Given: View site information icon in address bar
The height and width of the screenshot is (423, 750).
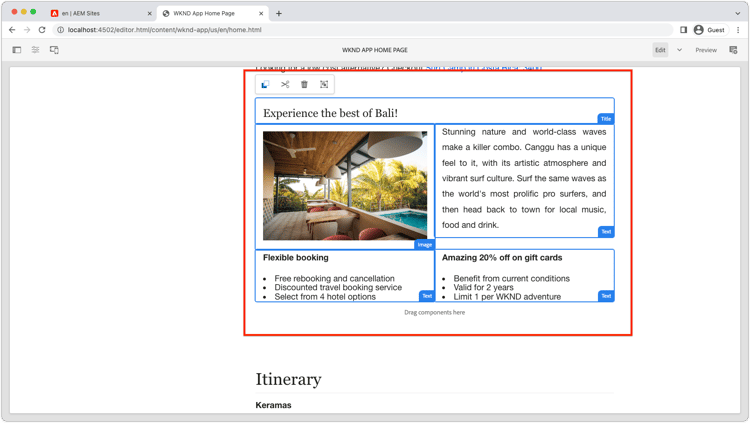Looking at the screenshot, I should [x=61, y=30].
